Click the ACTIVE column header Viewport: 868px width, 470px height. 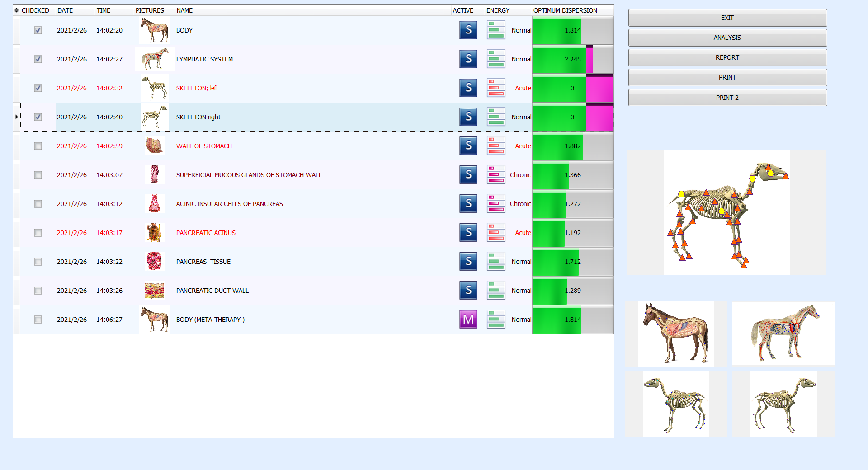(467, 10)
